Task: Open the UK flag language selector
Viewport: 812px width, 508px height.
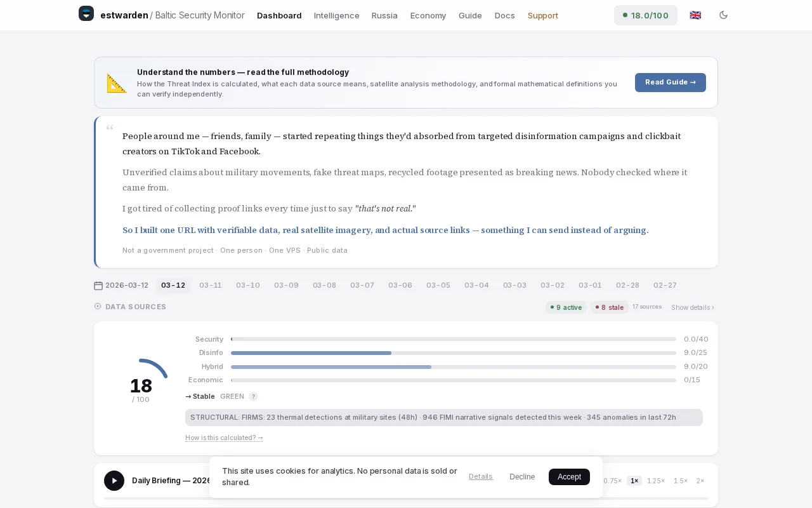Action: pos(695,15)
